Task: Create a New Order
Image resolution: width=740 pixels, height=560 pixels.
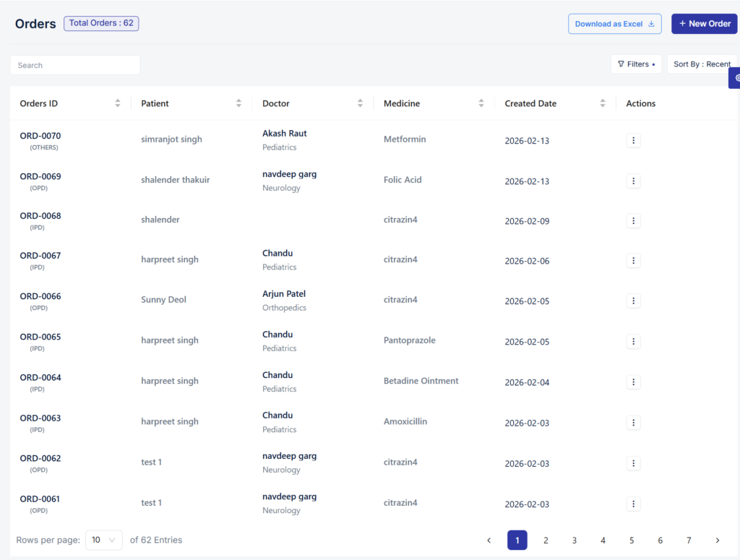Action: (704, 24)
